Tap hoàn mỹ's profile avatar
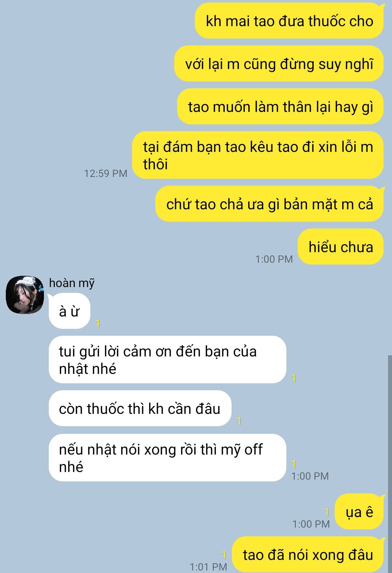 coord(25,295)
